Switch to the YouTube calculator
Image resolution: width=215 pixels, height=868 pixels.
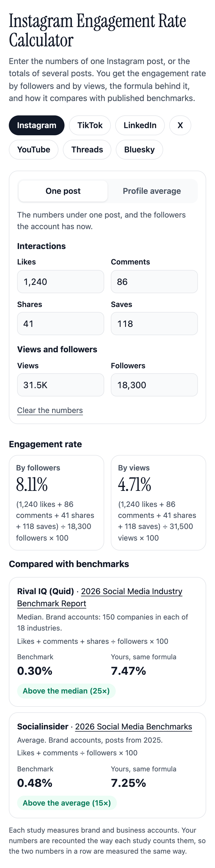34,150
